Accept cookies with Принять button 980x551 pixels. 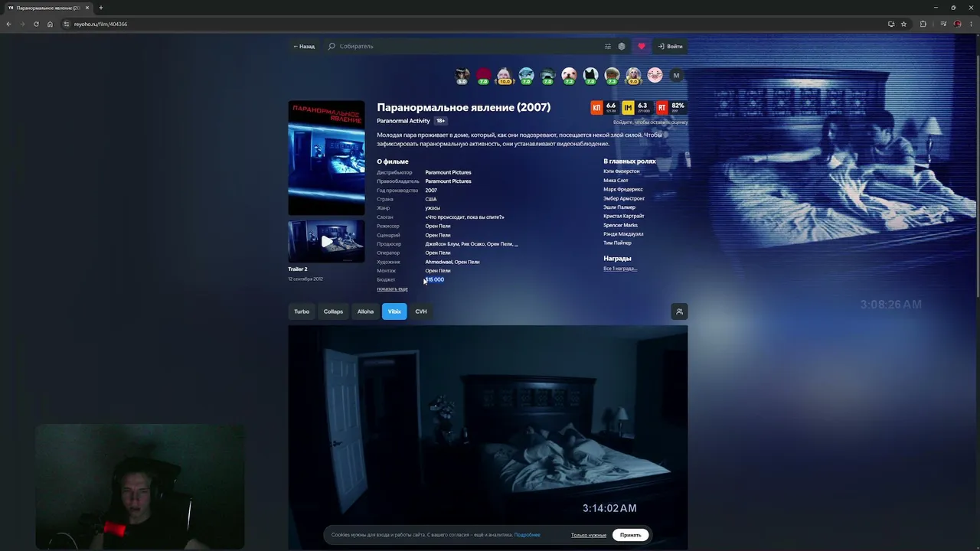(x=631, y=535)
